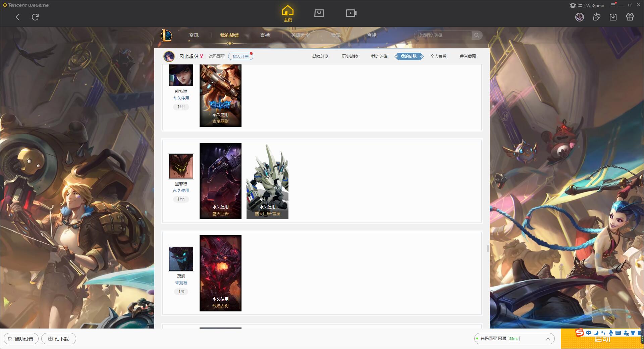
Task: Click the Sogou input method S logo
Action: tap(580, 333)
